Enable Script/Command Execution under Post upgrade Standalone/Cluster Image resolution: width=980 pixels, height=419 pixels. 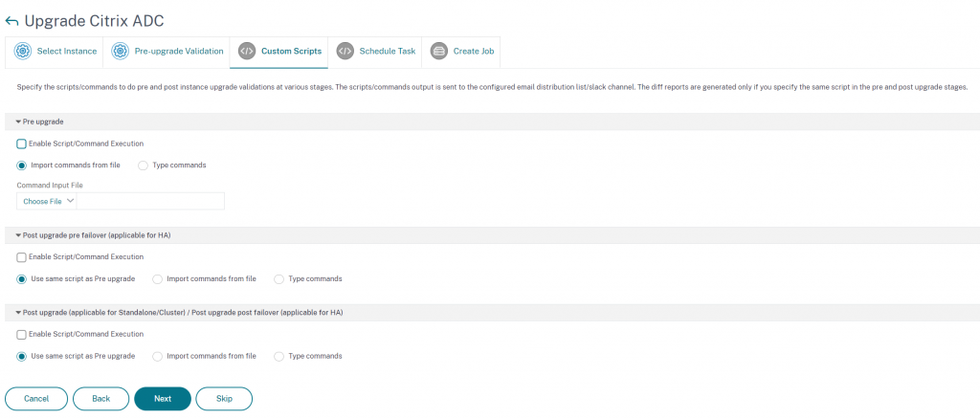pyautogui.click(x=21, y=335)
